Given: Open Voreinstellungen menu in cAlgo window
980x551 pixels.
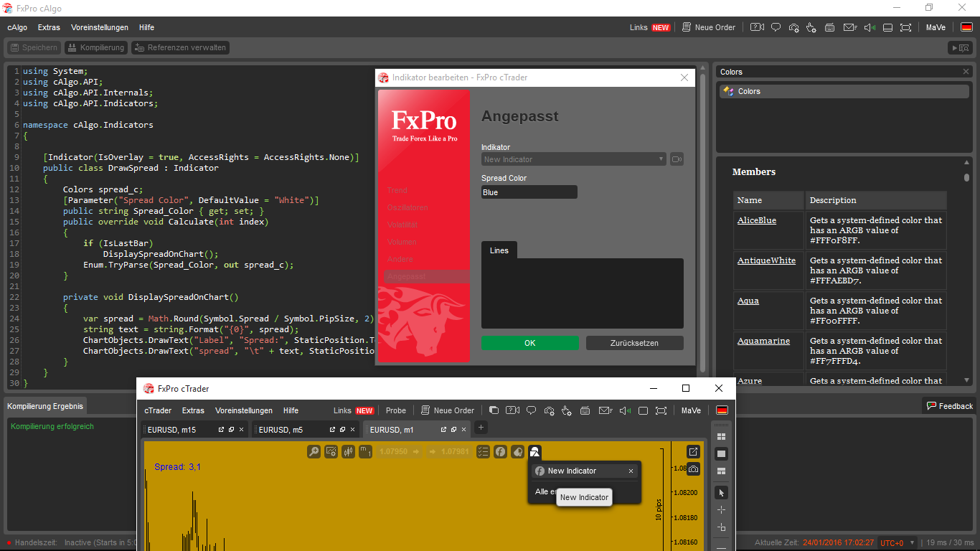Looking at the screenshot, I should (100, 27).
